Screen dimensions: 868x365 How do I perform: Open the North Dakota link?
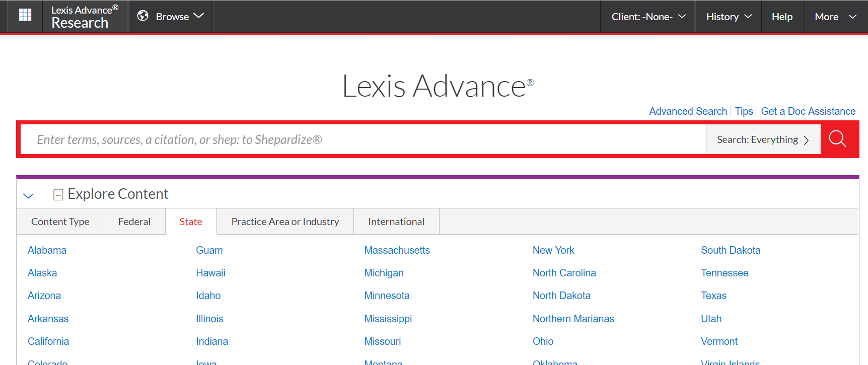(x=561, y=296)
